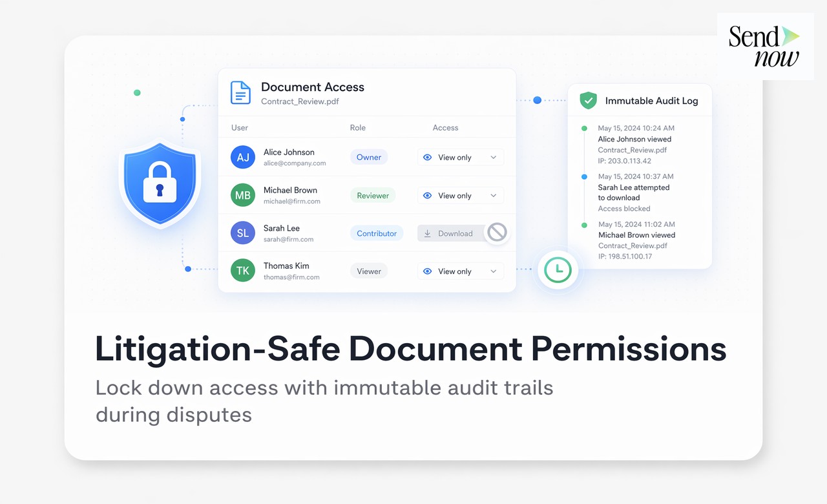Click the document file icon beside Document Access
The width and height of the screenshot is (827, 504).
point(240,93)
